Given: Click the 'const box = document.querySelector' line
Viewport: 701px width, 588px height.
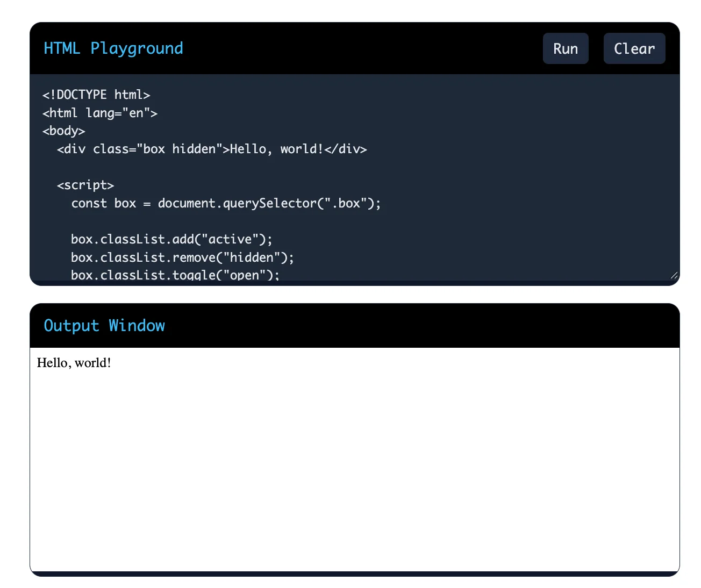Looking at the screenshot, I should (x=226, y=203).
